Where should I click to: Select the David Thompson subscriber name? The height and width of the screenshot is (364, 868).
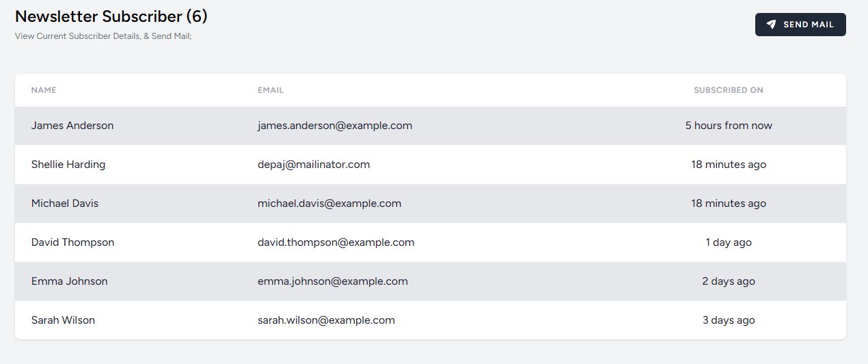[x=73, y=242]
